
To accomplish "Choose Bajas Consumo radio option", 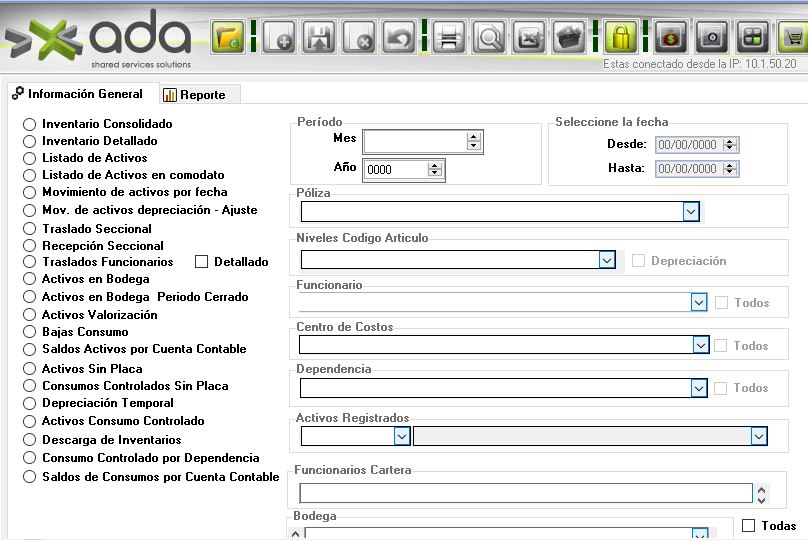I will coord(29,332).
